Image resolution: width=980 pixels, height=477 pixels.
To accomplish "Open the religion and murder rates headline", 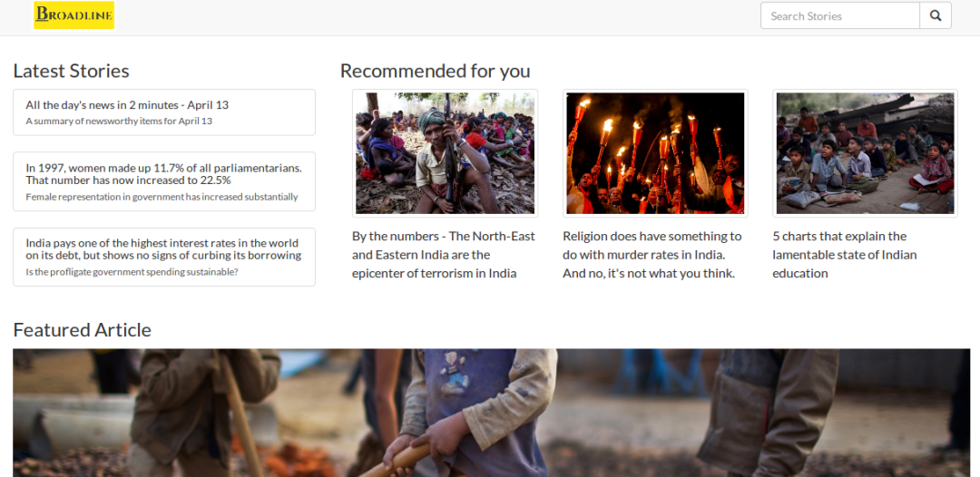I will pyautogui.click(x=652, y=255).
